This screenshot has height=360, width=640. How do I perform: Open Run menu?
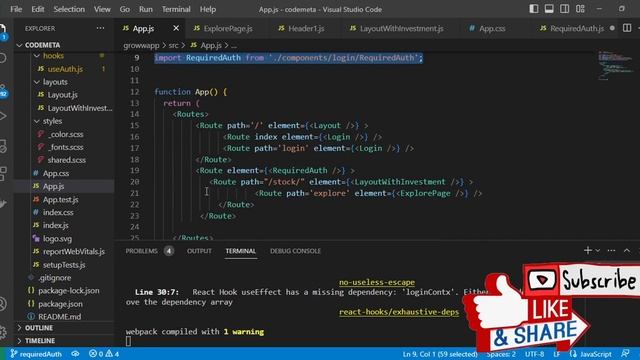(146, 9)
